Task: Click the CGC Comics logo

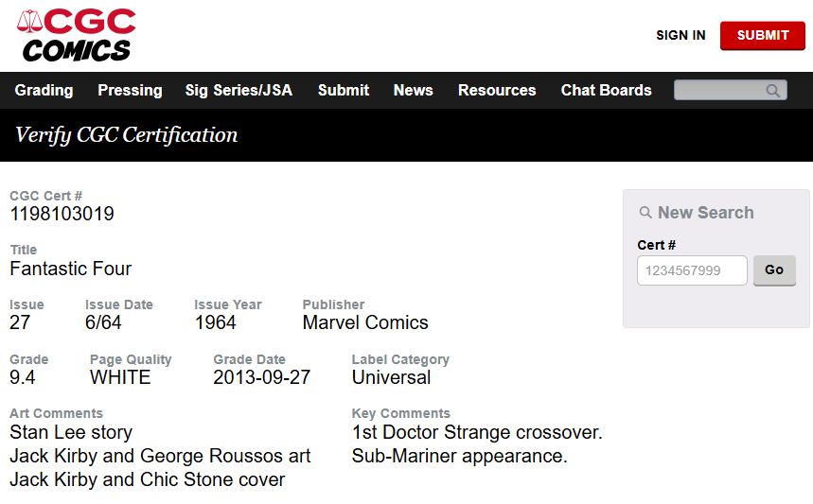Action: click(77, 35)
